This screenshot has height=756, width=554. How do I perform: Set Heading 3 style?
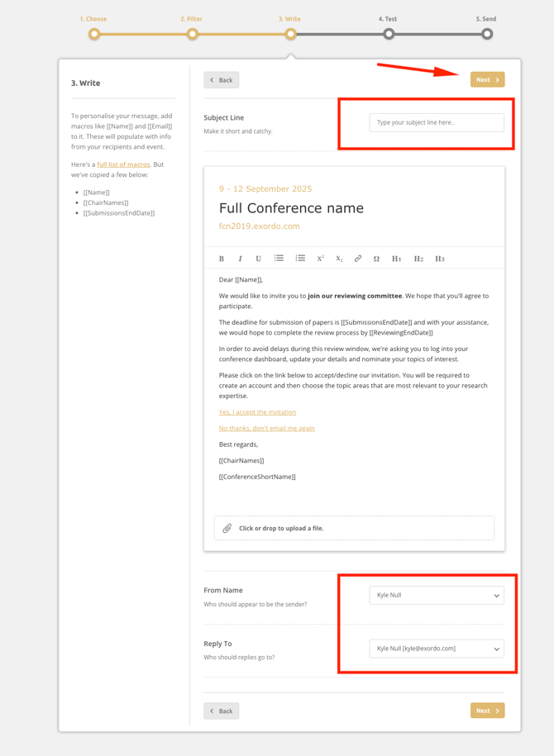(440, 259)
